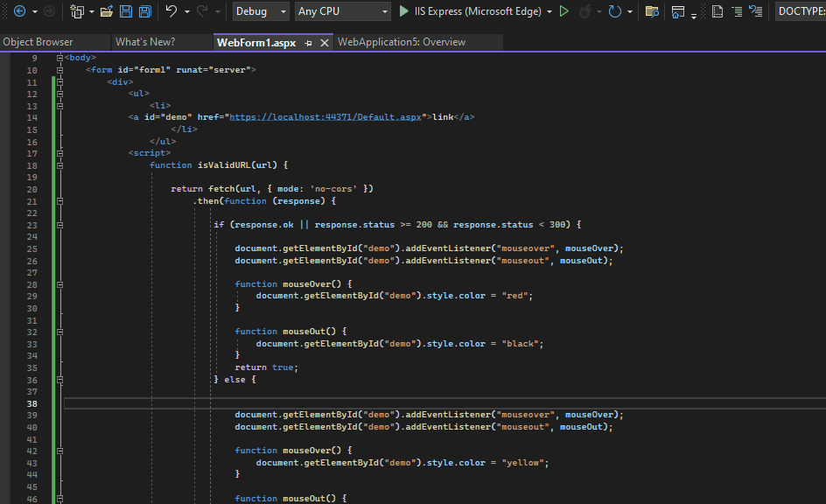Select the WebForm1.aspx tab
Viewport: 826px width, 504px height.
tap(256, 43)
